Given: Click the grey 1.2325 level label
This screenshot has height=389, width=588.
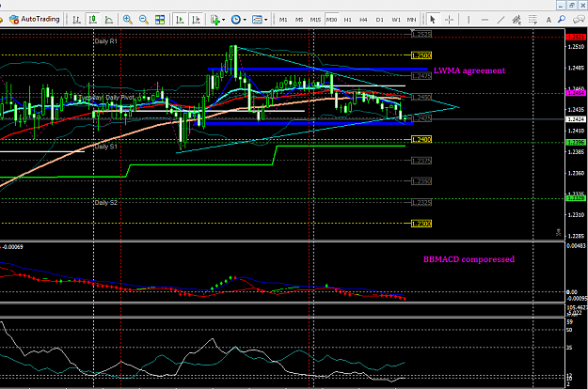Looking at the screenshot, I should click(421, 203).
